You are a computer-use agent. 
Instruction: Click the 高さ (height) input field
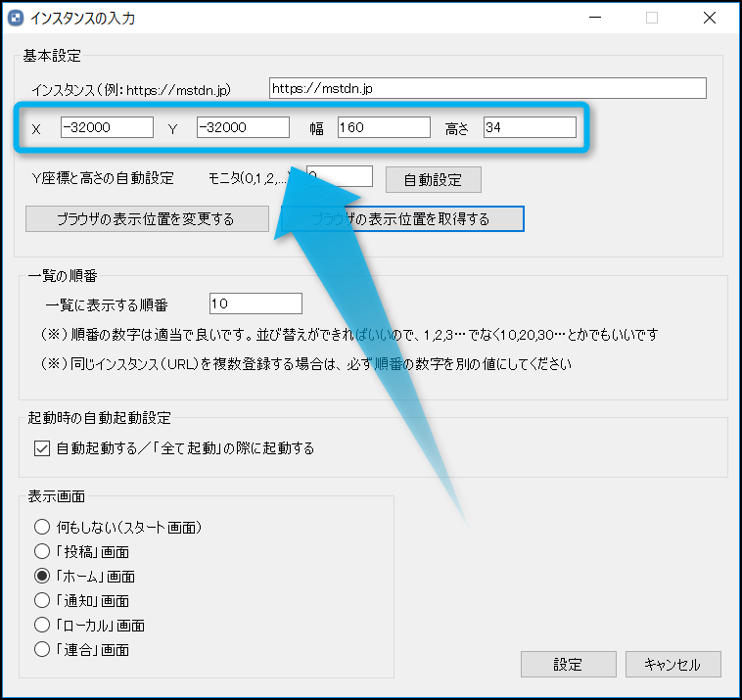click(529, 127)
